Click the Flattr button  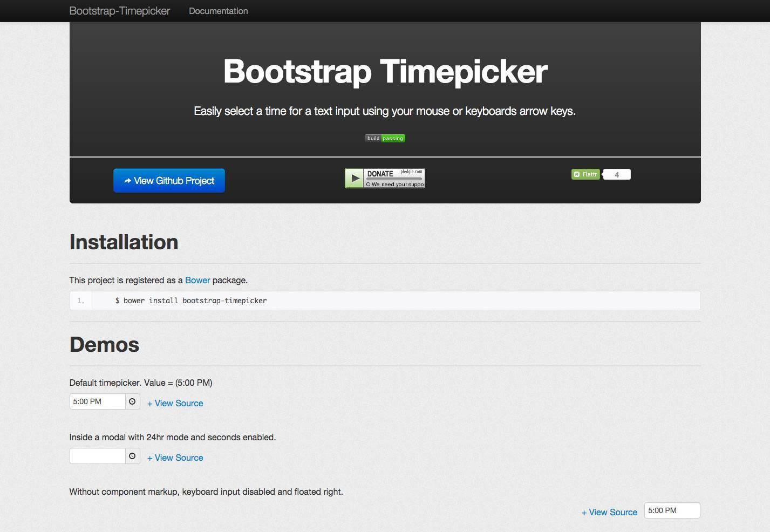point(585,174)
